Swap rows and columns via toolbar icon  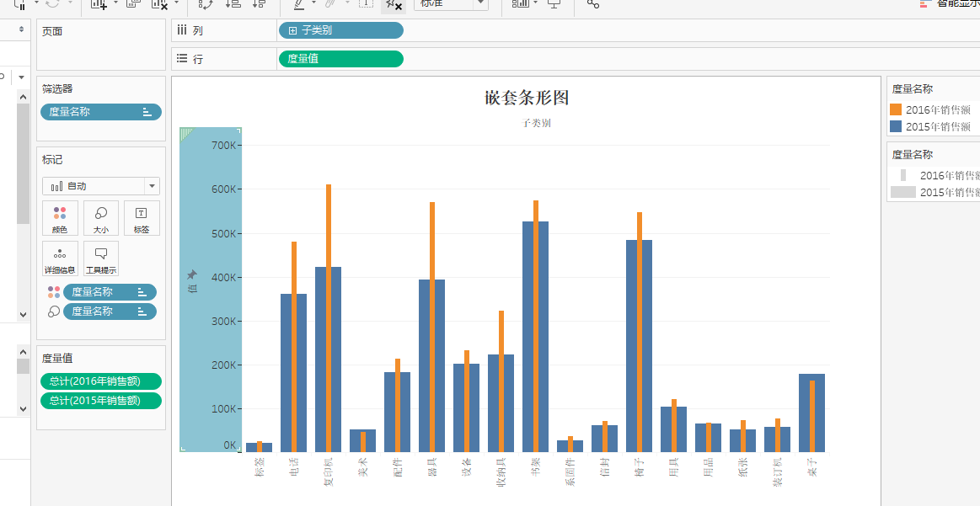coord(205,3)
